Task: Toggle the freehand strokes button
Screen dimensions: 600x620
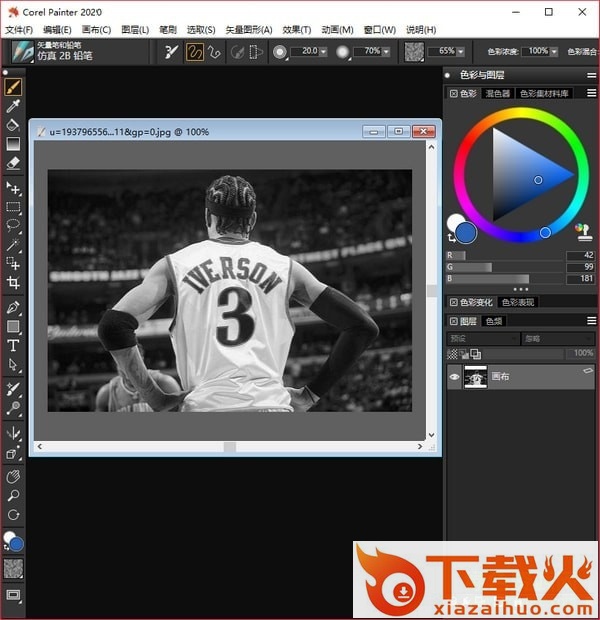Action: tap(195, 51)
